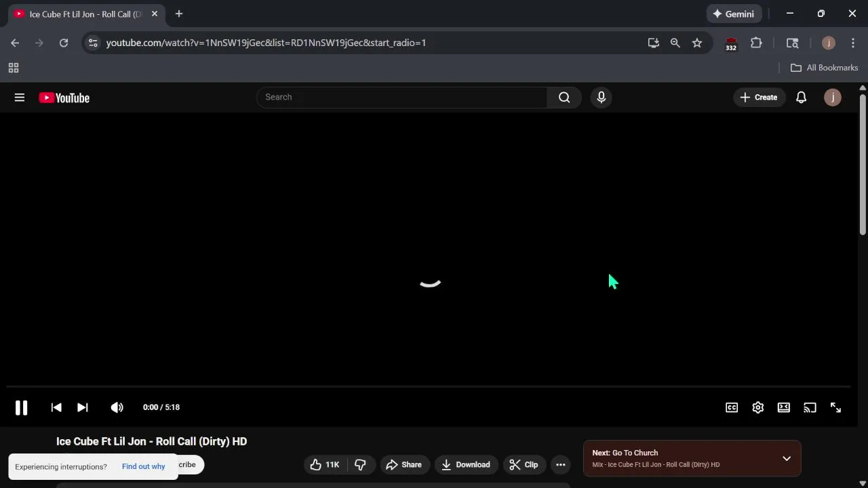
Task: Search with your voice microphone
Action: point(601,98)
